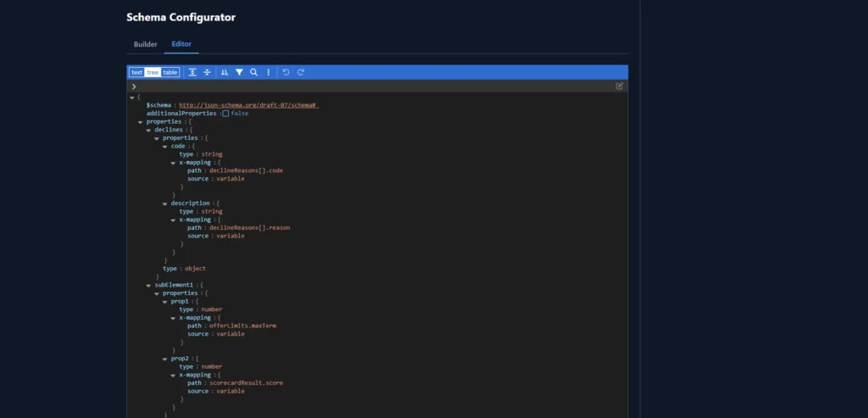Image resolution: width=868 pixels, height=418 pixels.
Task: Open the filter/transform funnel tool
Action: 239,73
